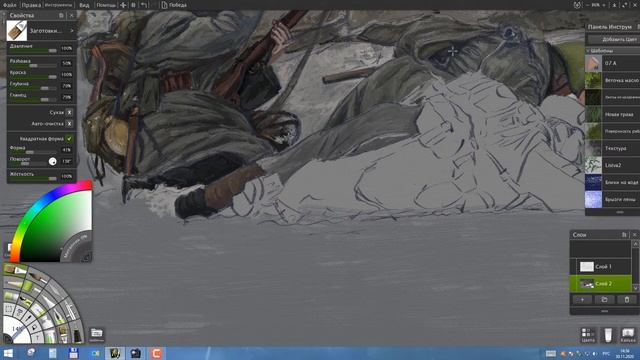The image size is (640, 360).
Task: Adjust the Разбавка slider
Action: [33, 65]
